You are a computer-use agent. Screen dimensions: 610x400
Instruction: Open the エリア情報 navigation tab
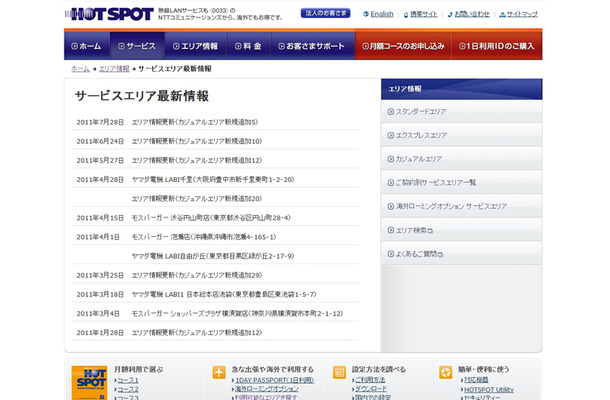click(x=196, y=46)
